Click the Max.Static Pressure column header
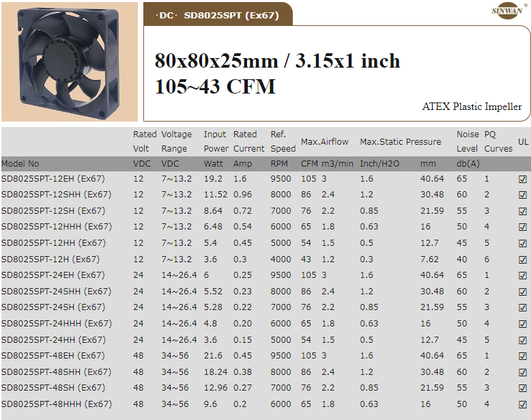The height and width of the screenshot is (420, 531). coord(400,142)
